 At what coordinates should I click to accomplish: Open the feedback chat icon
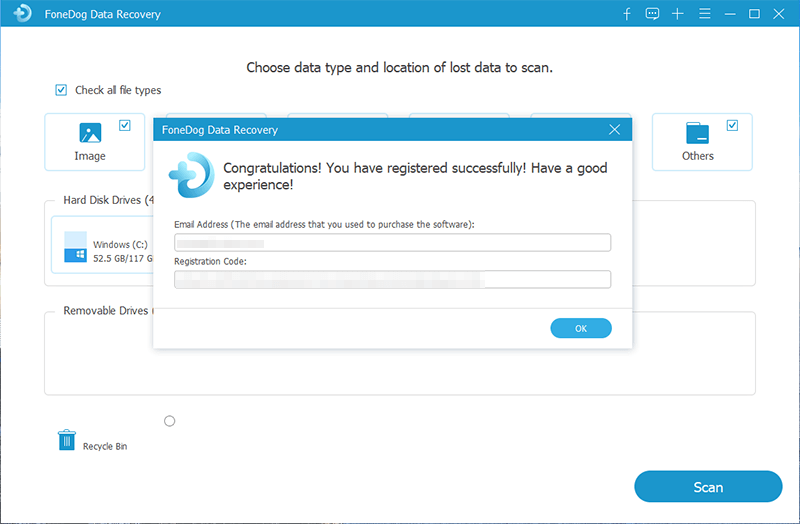point(652,14)
